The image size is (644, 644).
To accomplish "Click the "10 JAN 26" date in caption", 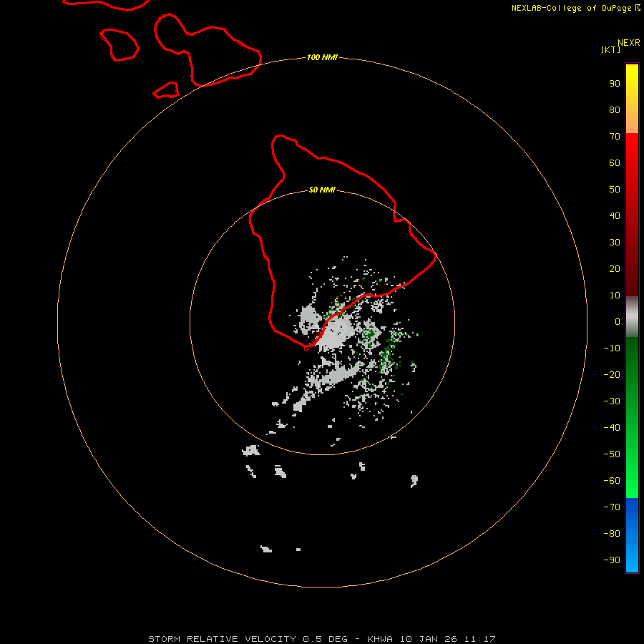I will click(429, 639).
